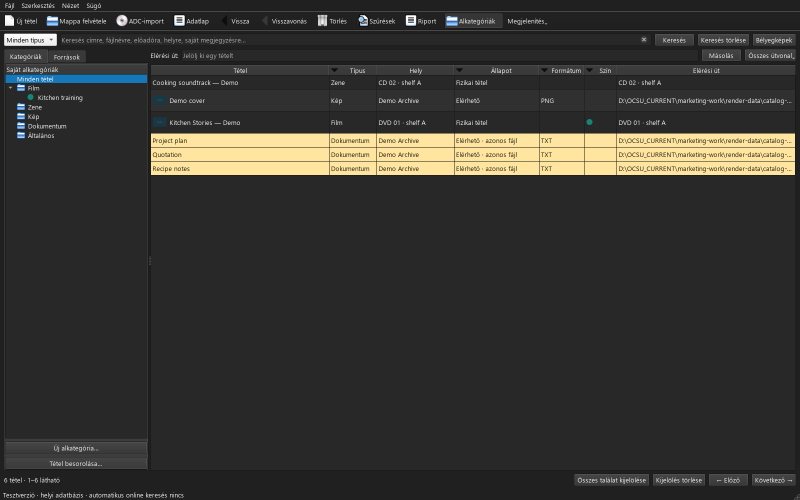This screenshot has width=800, height=500.
Task: Click the DVD 01 · shelf A location cell
Action: [x=415, y=122]
